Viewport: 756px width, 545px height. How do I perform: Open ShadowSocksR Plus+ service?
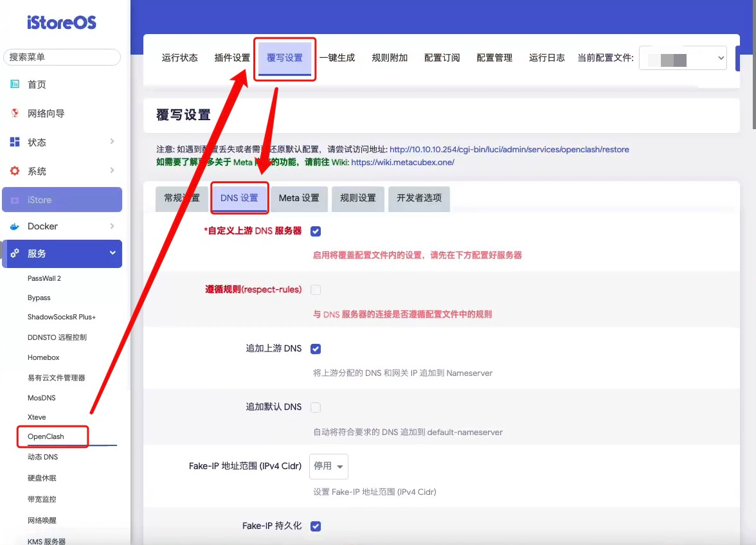tap(62, 317)
